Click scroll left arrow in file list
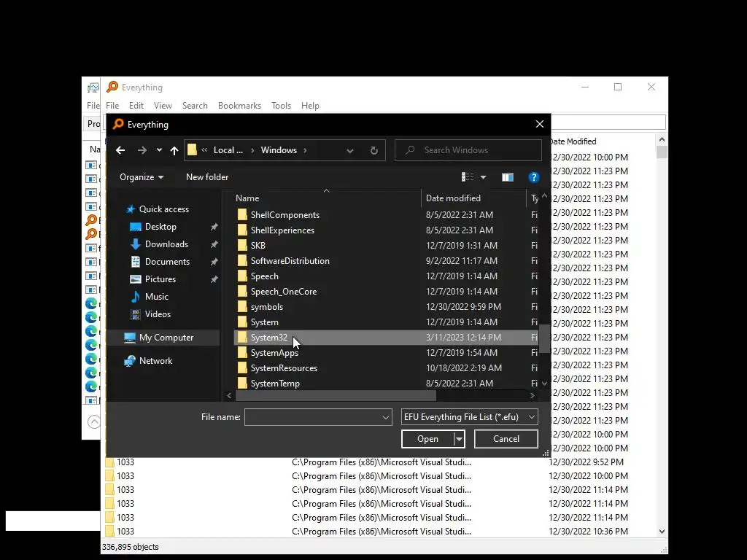 coord(229,396)
